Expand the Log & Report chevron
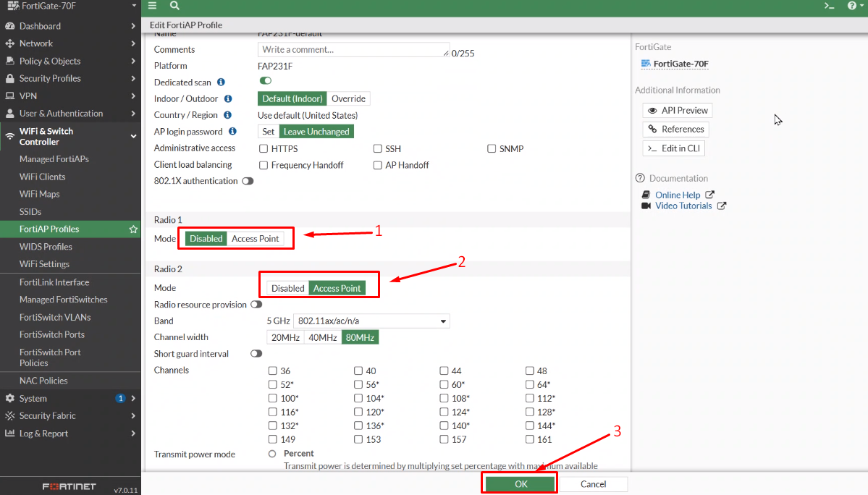Image resolution: width=868 pixels, height=495 pixels. [x=133, y=433]
